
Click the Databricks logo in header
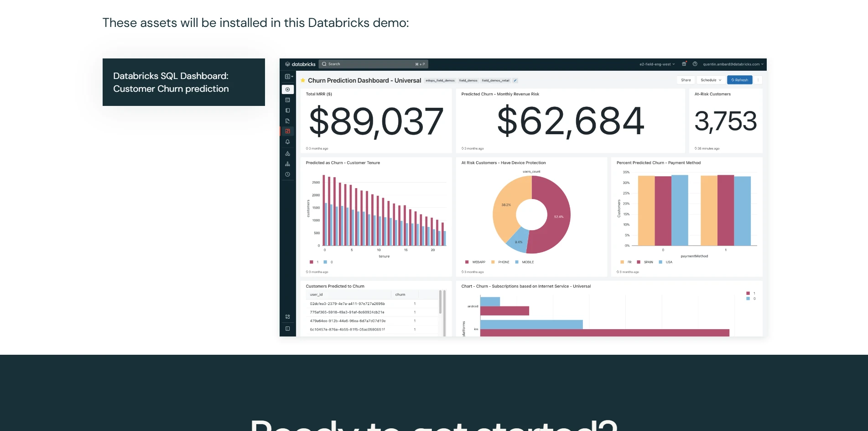tap(300, 64)
